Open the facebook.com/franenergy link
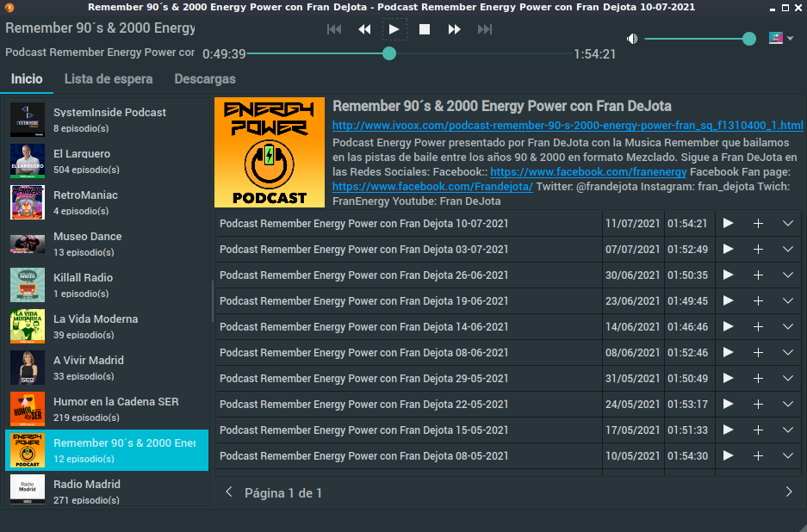The width and height of the screenshot is (807, 532). pos(588,172)
